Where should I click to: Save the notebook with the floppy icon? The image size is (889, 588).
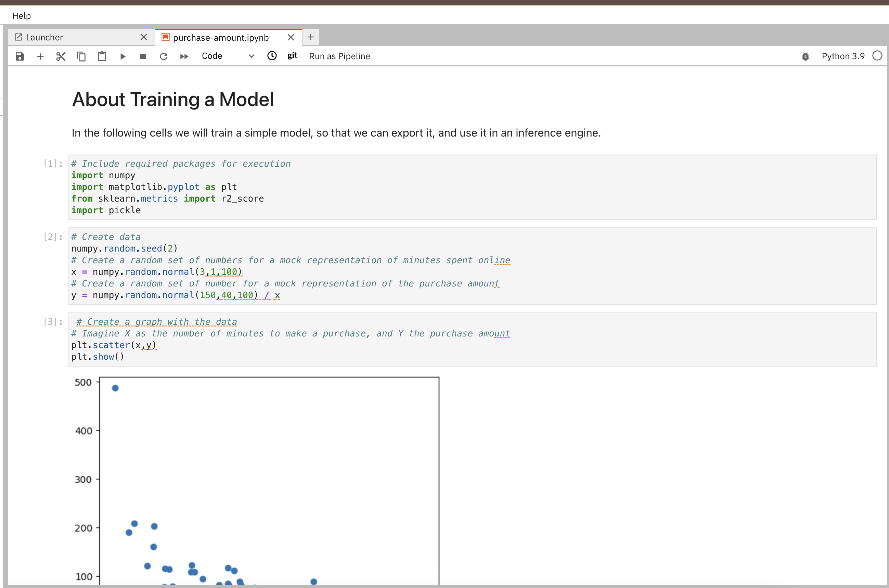tap(20, 56)
